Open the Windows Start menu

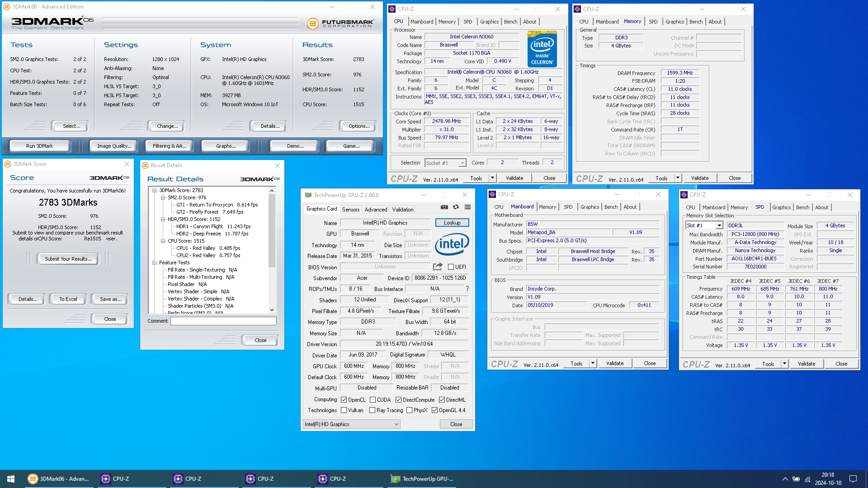coord(11,479)
